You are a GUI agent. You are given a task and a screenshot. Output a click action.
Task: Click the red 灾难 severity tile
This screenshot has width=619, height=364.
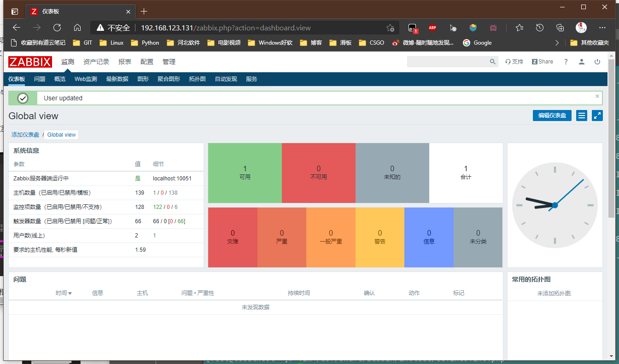point(233,237)
